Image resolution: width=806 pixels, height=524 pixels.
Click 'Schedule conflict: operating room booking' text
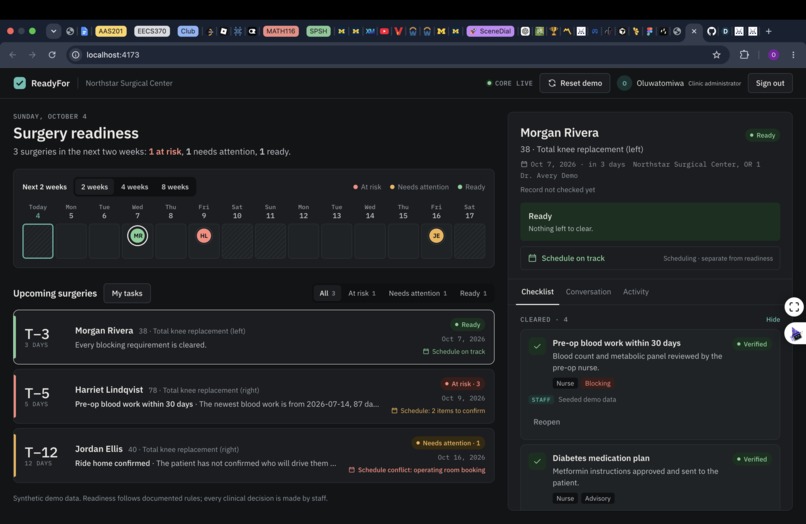pos(421,470)
